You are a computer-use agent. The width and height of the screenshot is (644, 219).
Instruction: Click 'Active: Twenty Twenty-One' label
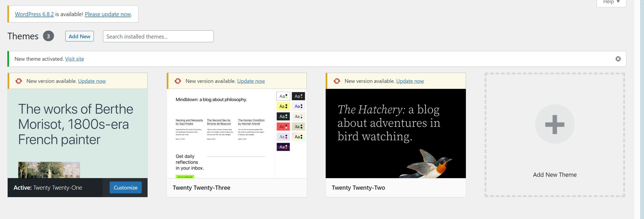48,188
